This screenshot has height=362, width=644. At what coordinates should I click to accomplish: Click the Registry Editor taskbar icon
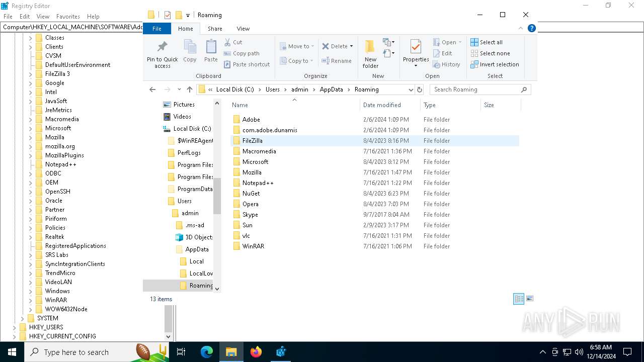[281, 352]
